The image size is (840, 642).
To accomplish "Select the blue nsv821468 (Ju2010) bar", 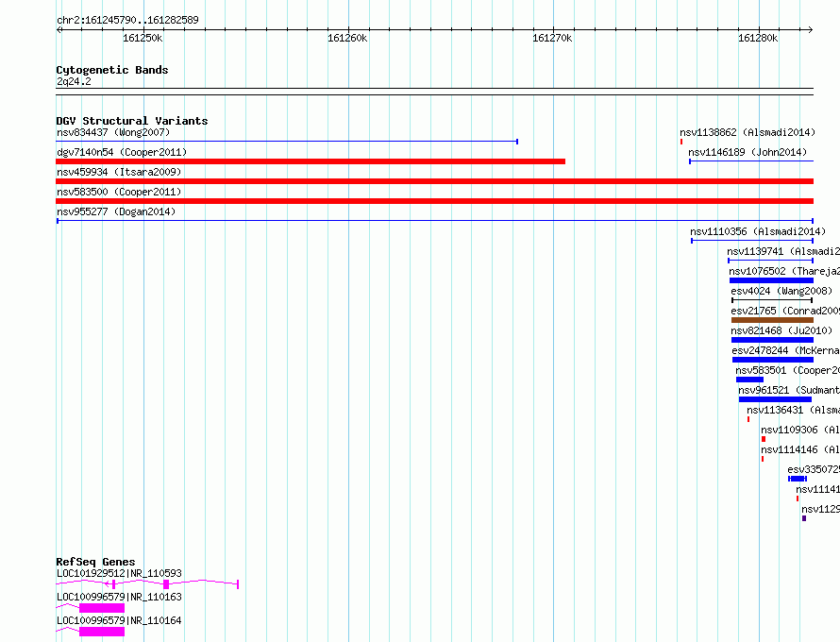I will 771,340.
